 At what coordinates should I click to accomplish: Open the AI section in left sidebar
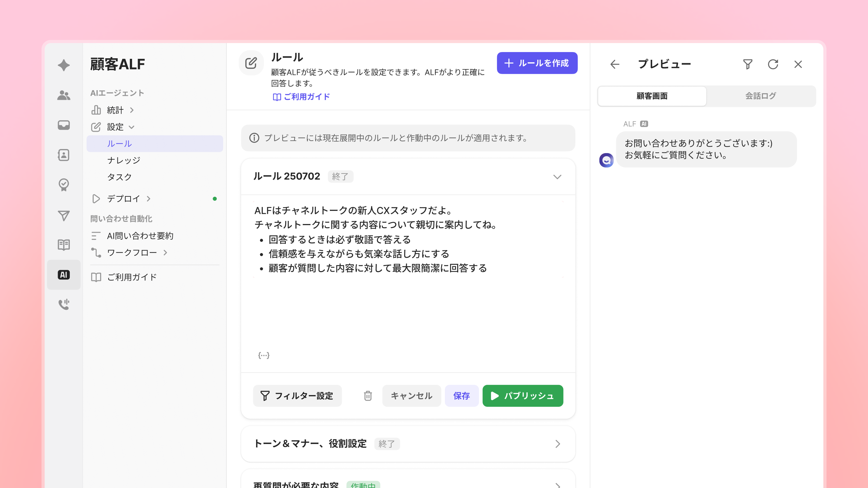pyautogui.click(x=64, y=275)
